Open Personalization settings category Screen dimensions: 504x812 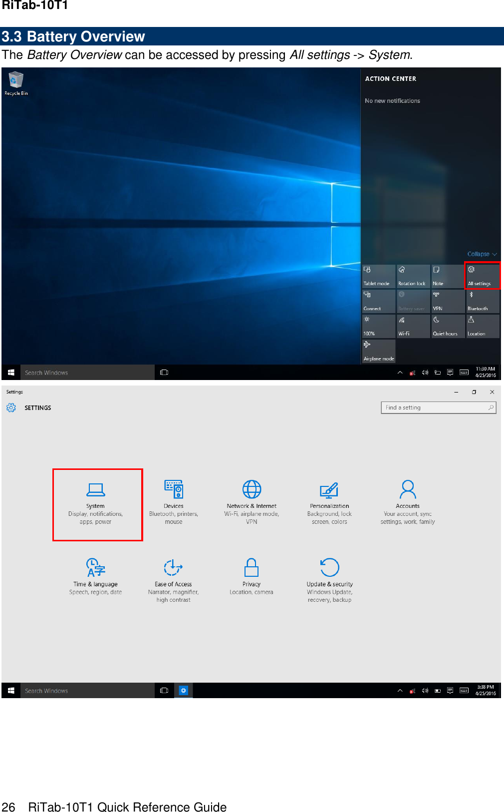point(329,502)
